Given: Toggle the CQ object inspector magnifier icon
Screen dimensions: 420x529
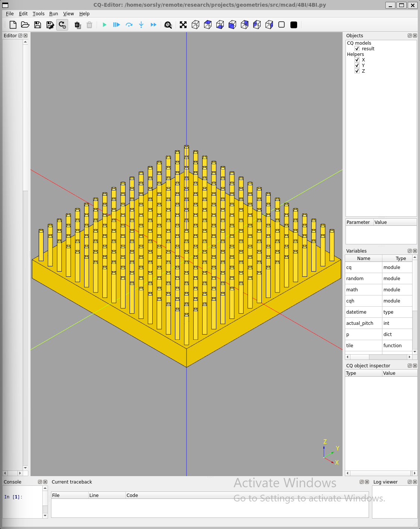Looking at the screenshot, I should coord(168,25).
